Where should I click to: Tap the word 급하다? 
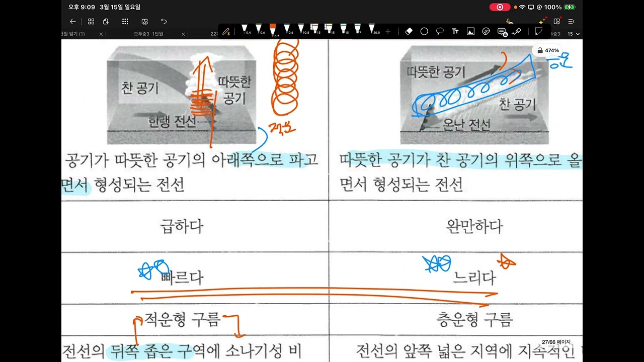click(x=181, y=226)
